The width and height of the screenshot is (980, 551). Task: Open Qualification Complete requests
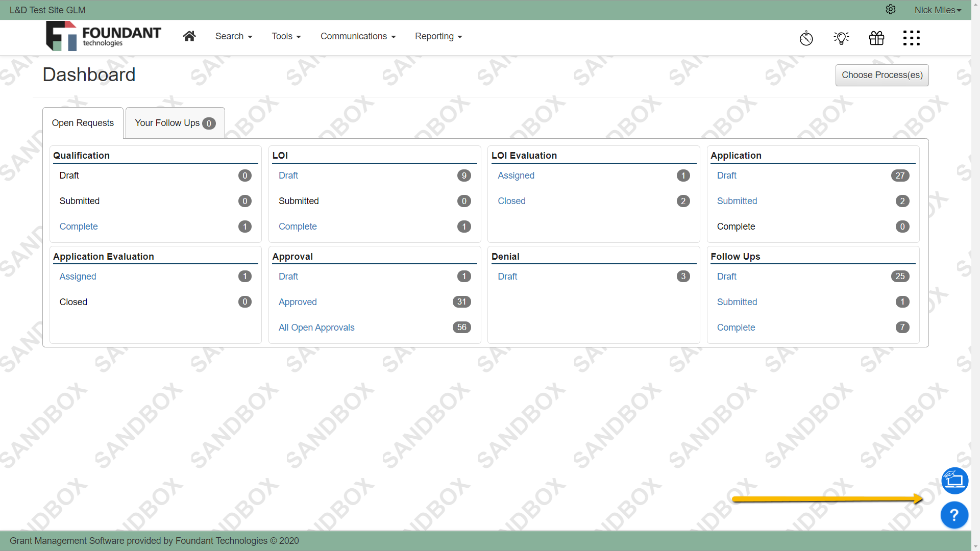tap(79, 227)
